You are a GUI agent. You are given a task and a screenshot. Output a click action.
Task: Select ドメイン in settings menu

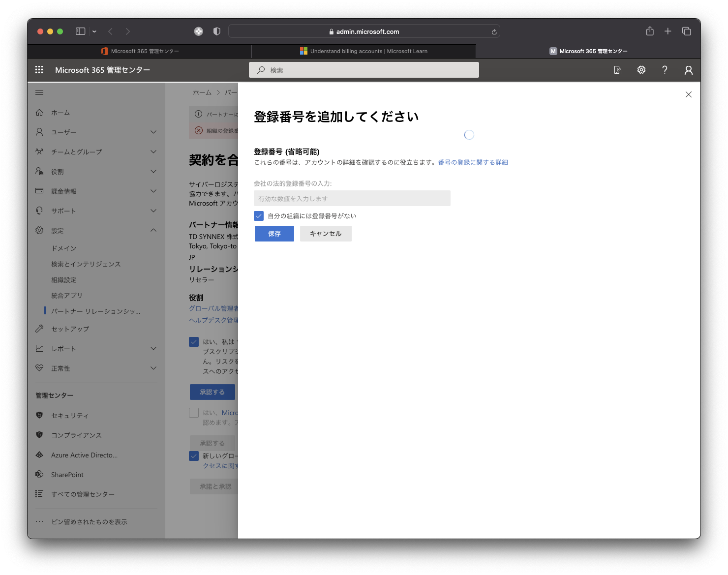tap(64, 248)
